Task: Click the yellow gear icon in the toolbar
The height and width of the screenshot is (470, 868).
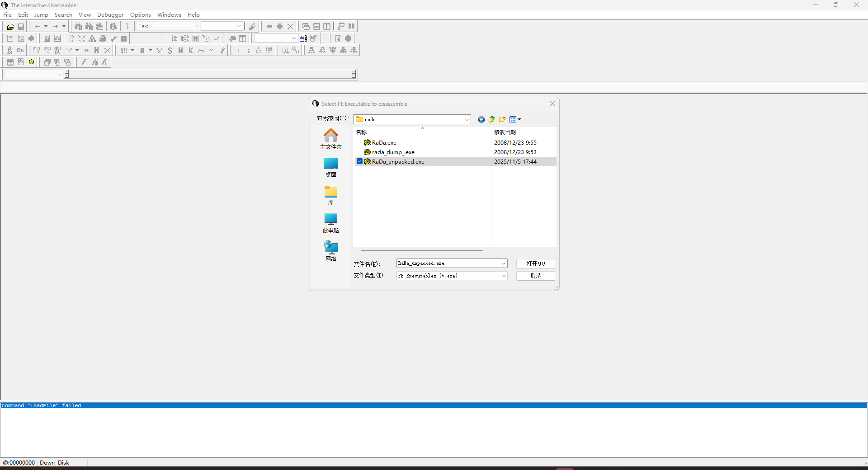Action: (32, 62)
